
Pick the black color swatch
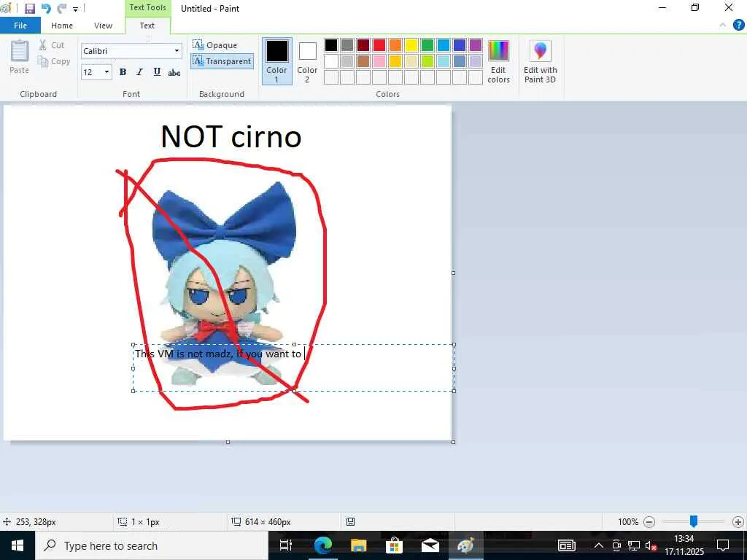coord(331,44)
